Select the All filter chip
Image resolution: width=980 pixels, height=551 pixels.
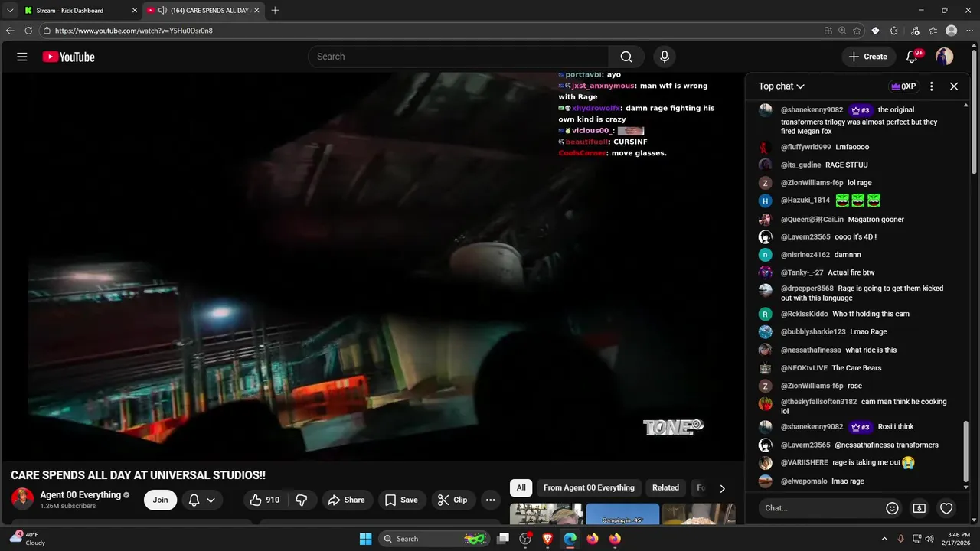click(x=521, y=487)
